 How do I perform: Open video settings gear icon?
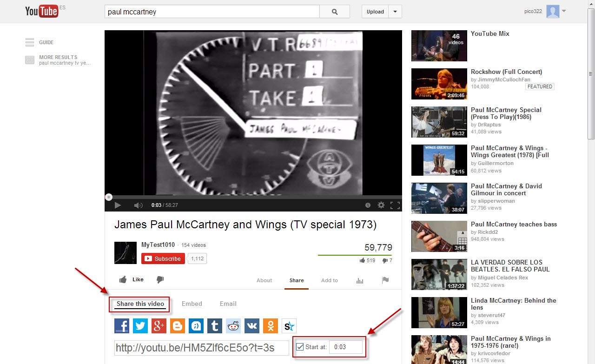tap(381, 205)
